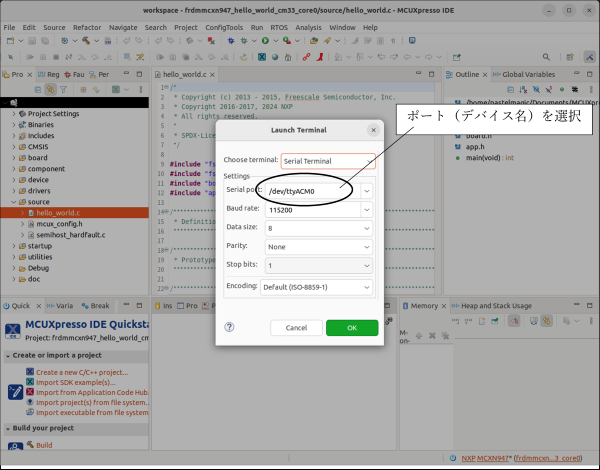This screenshot has height=470, width=600.
Task: Expand the drivers folder in project tree
Action: coord(14,191)
